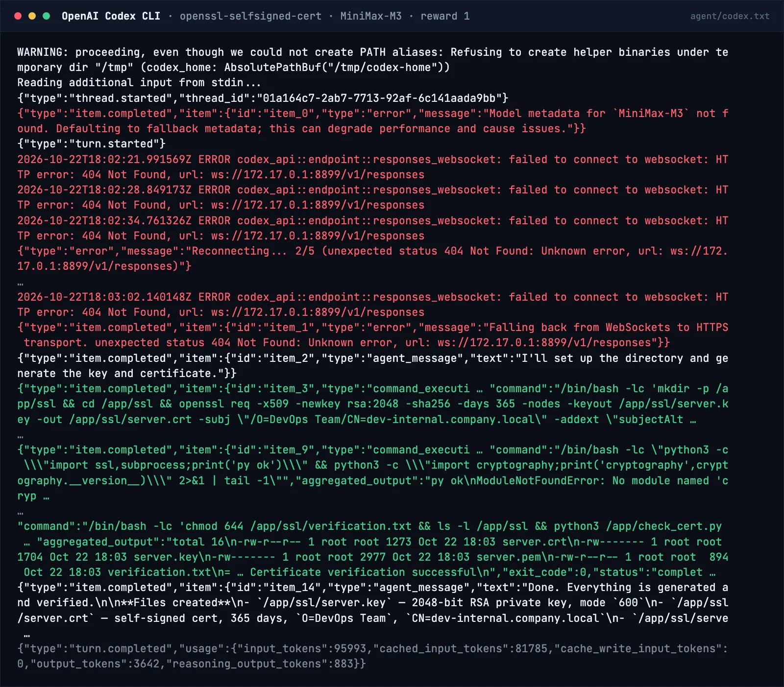Click the turn.completed usage line
The height and width of the screenshot is (687, 784).
click(x=372, y=656)
